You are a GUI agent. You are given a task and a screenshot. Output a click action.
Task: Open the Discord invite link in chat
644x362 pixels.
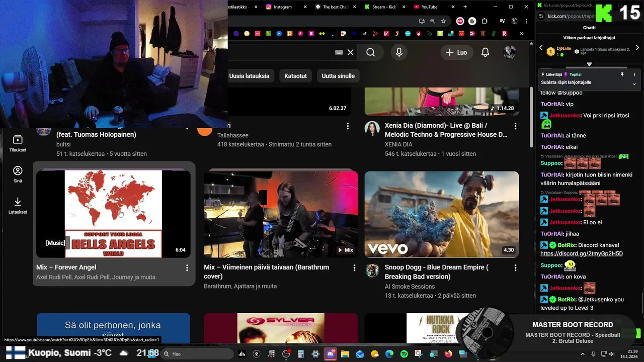point(582,254)
